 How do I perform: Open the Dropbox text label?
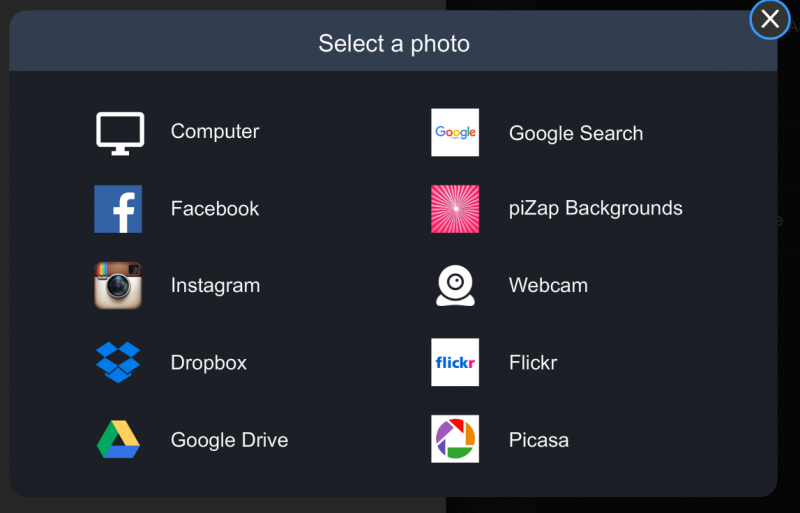click(x=209, y=363)
